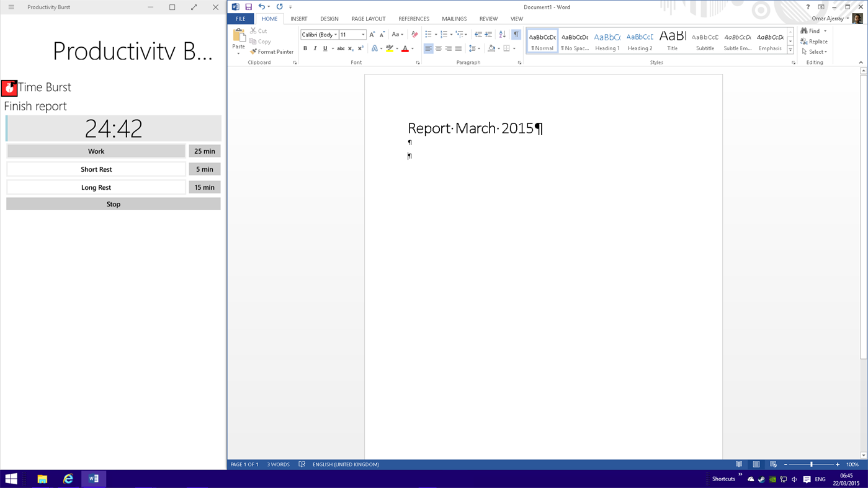The height and width of the screenshot is (488, 868).
Task: Enable center text alignment
Action: pyautogui.click(x=439, y=48)
